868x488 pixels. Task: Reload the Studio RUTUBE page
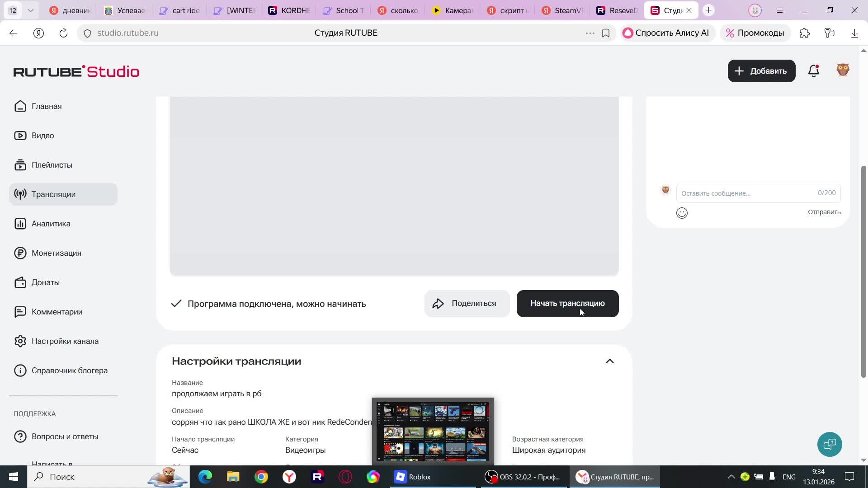pos(63,33)
